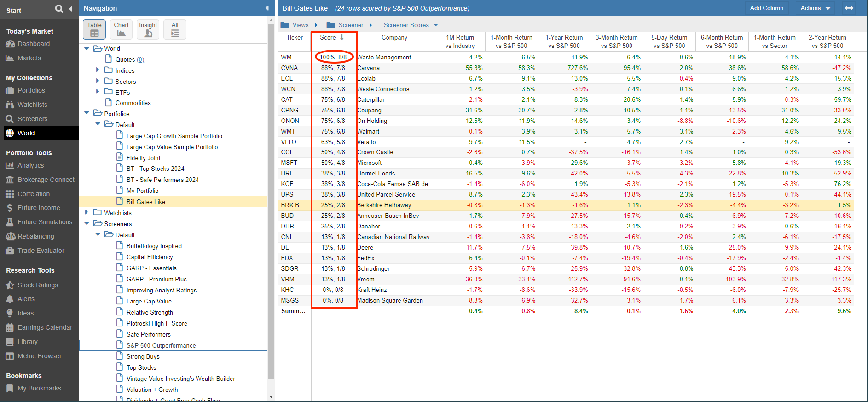Sort by Ticker column header
Screen dimensions: 868x402
(x=295, y=38)
